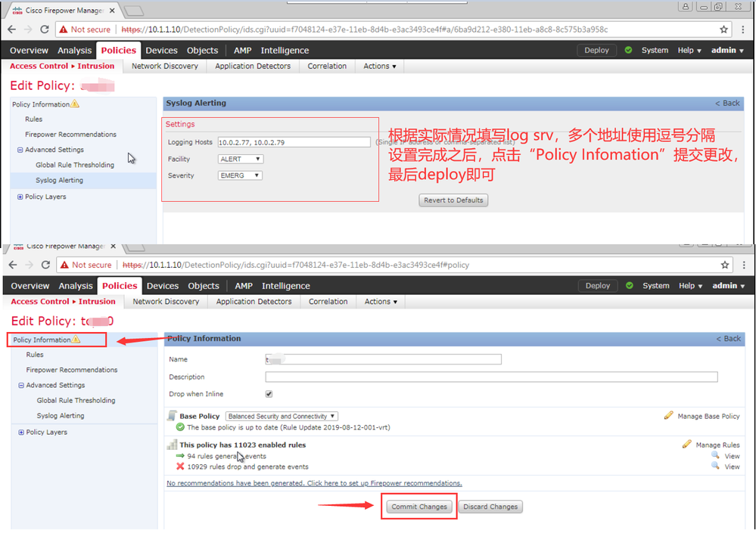This screenshot has height=549, width=756.
Task: Open the Facility dropdown showing ALERT
Action: point(241,159)
